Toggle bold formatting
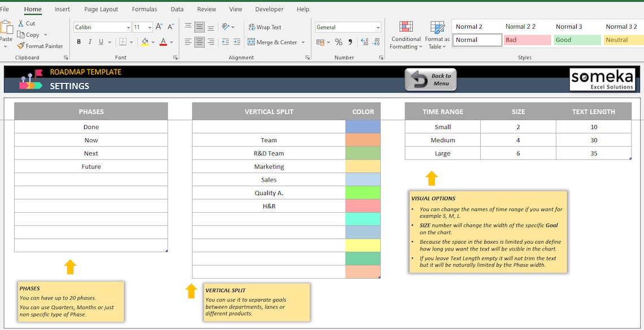Screen dimensions: 644x330 [x=79, y=41]
